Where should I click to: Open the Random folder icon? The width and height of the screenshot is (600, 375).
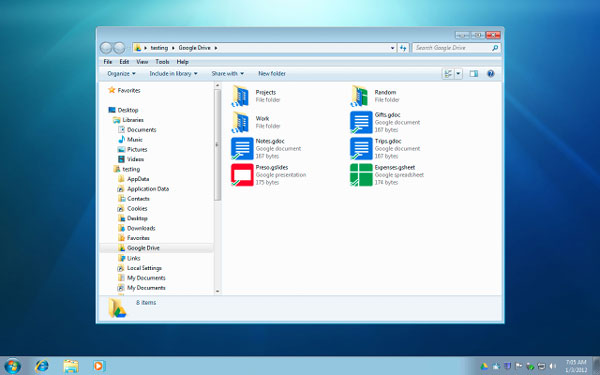point(360,96)
